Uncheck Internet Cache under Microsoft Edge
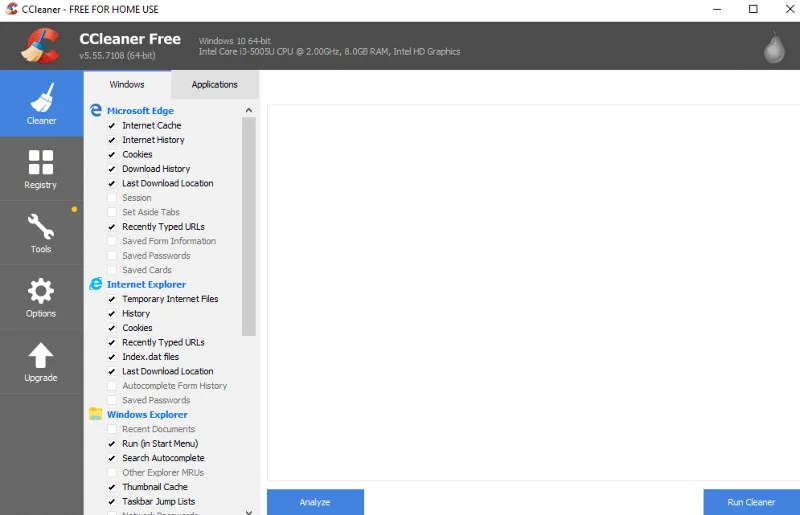The width and height of the screenshot is (800, 515). [112, 126]
